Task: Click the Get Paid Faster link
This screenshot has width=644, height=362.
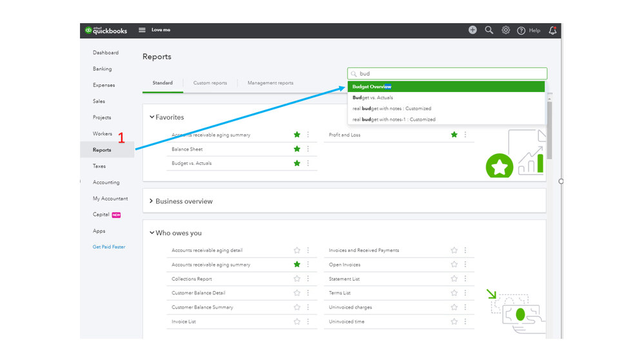Action: click(109, 247)
